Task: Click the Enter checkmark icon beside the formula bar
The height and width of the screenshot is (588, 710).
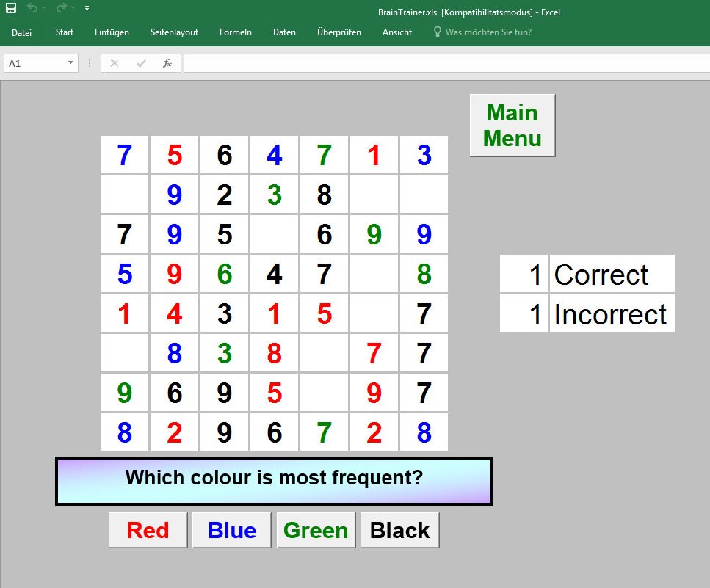Action: 140,62
